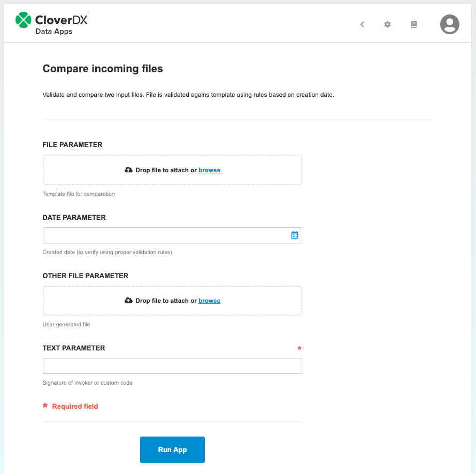Click inside the Date Parameter input box

point(160,235)
